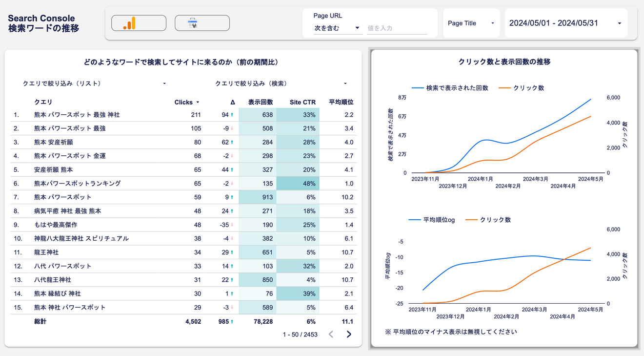Image resolution: width=644 pixels, height=356 pixels.
Task: Click the total 78,228 impressions value
Action: 262,321
